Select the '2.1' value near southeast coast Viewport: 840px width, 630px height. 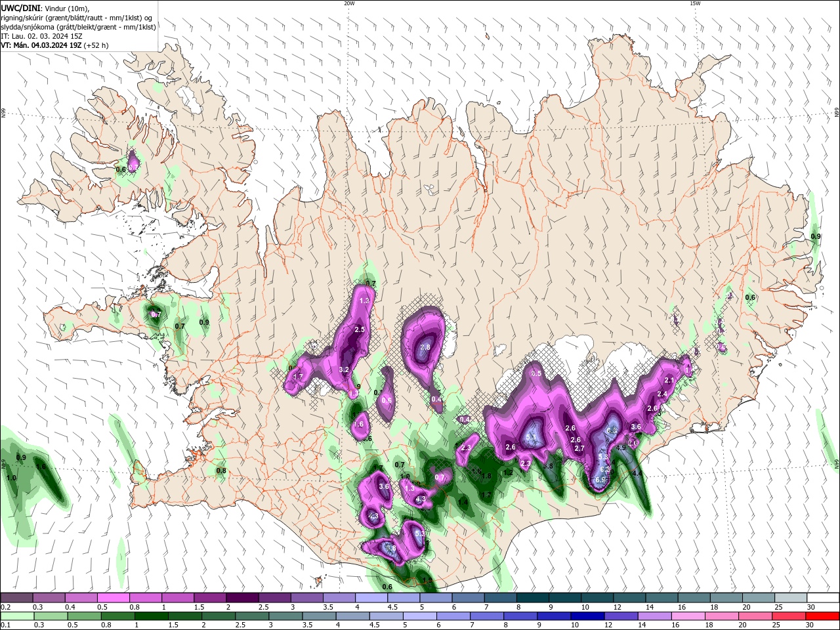click(x=669, y=380)
